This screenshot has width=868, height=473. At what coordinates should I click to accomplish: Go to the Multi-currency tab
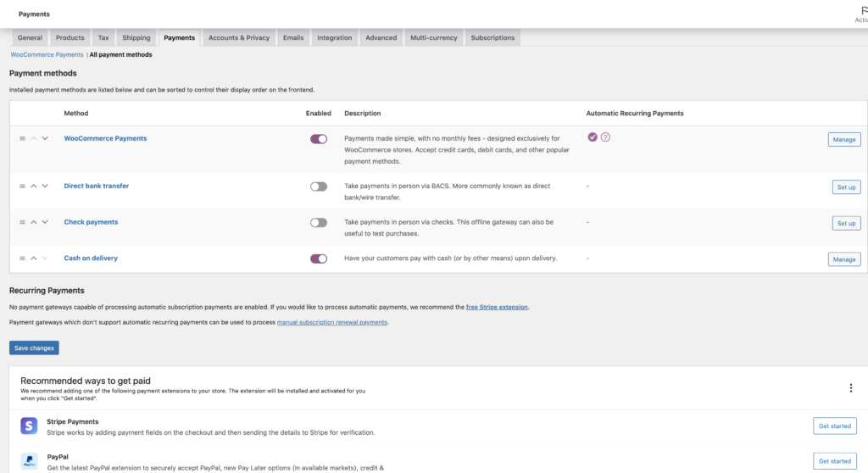(433, 37)
